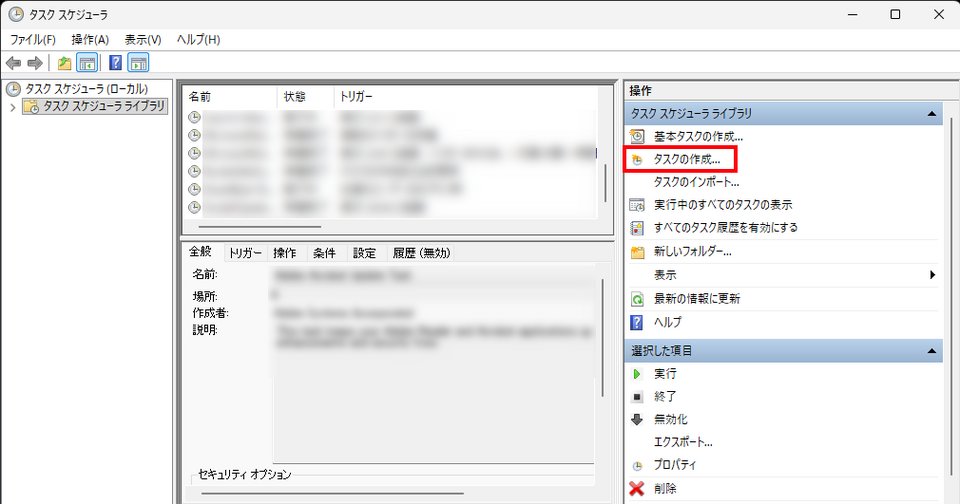
Task: Click タスクのインポート... action link
Action: pyautogui.click(x=696, y=182)
